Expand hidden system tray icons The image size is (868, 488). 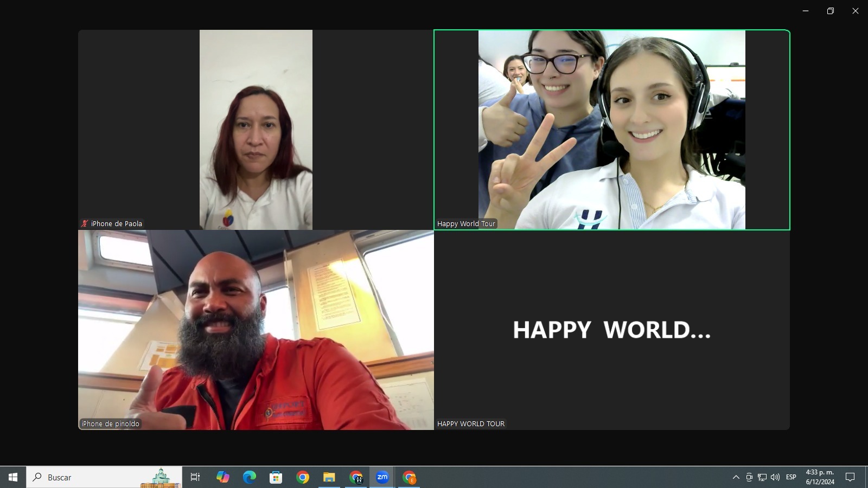736,477
